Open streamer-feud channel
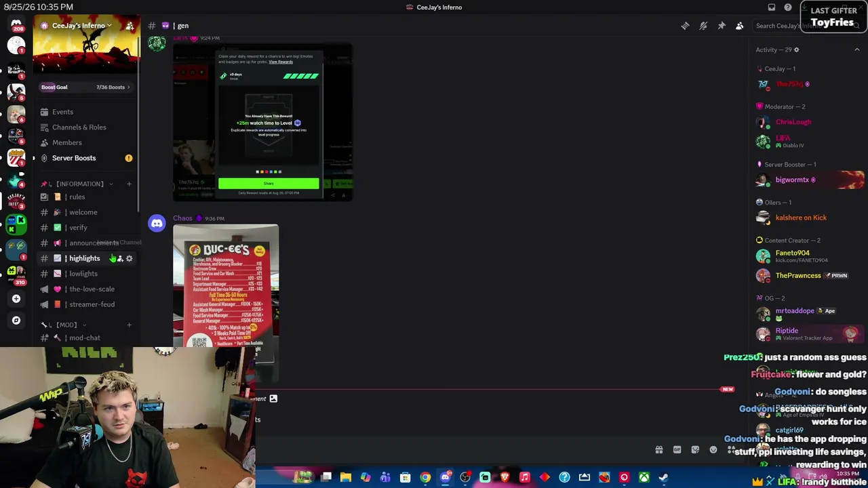 point(85,304)
